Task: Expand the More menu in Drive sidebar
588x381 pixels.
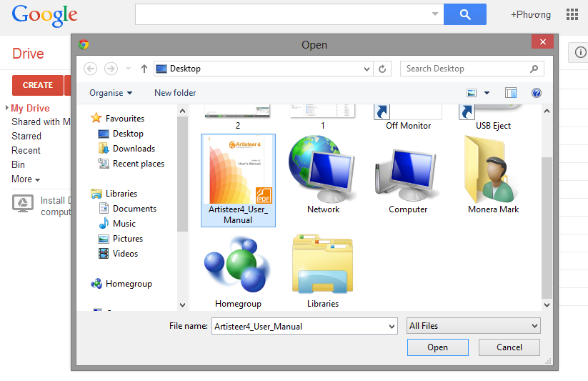Action: [x=26, y=179]
